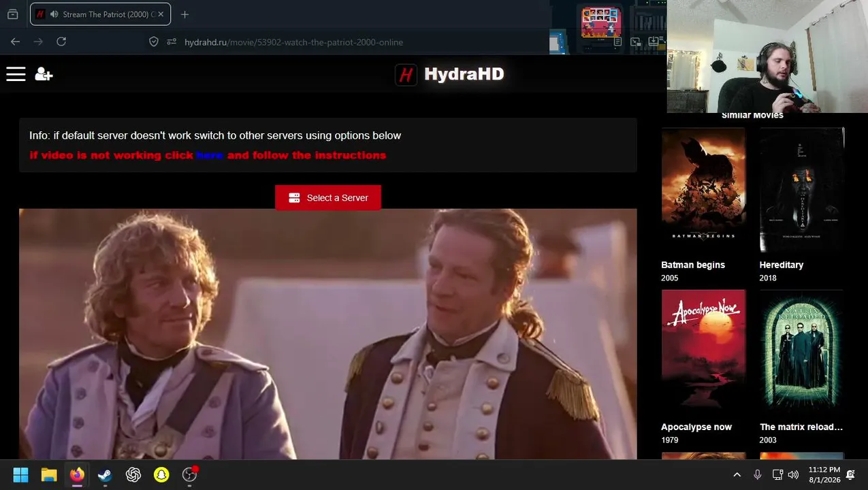Go back in browser history

[x=15, y=42]
